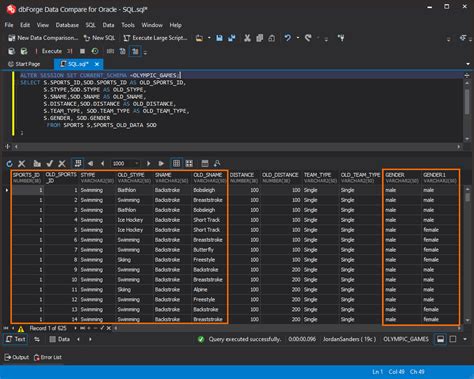Click the SPORTS_ID column header
Screen dimensions: 474x379
click(x=27, y=178)
